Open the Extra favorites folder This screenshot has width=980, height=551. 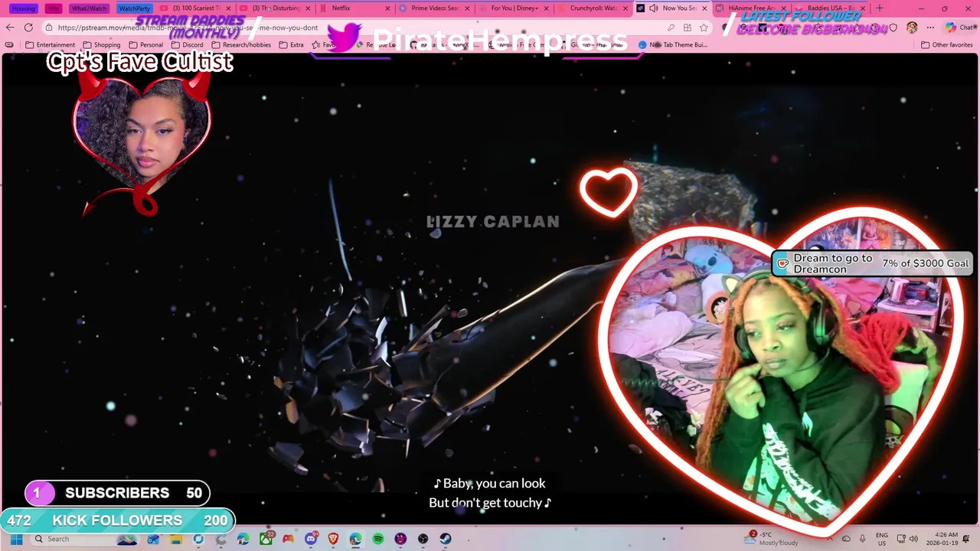pyautogui.click(x=292, y=45)
